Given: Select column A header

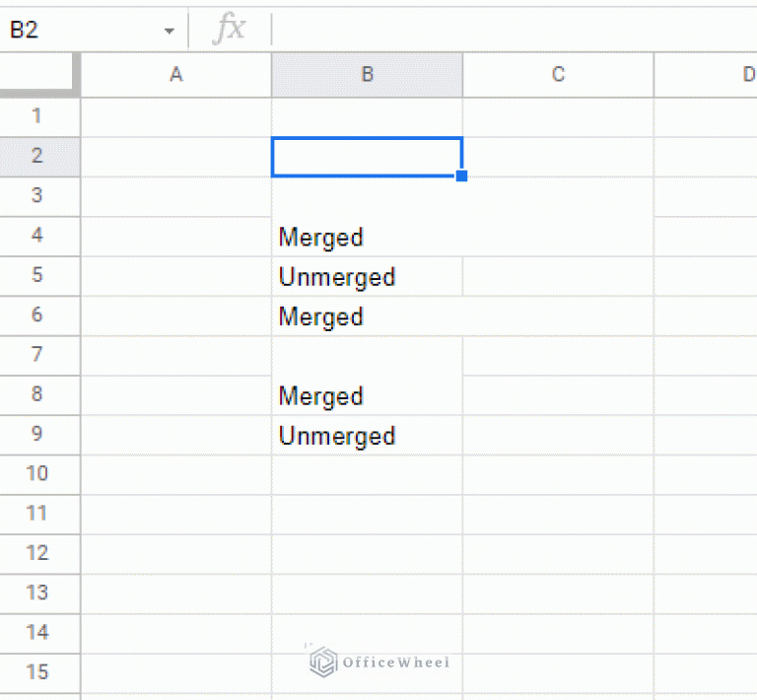Looking at the screenshot, I should click(176, 75).
